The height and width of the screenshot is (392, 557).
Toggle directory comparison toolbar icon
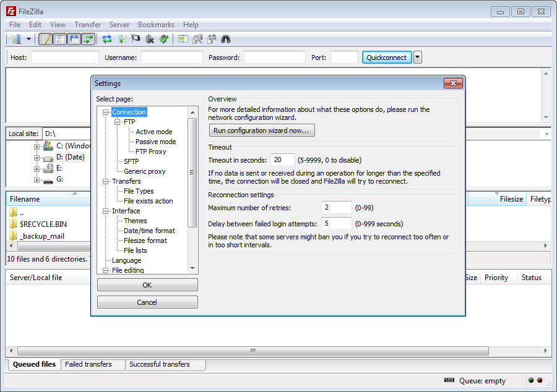[x=197, y=39]
